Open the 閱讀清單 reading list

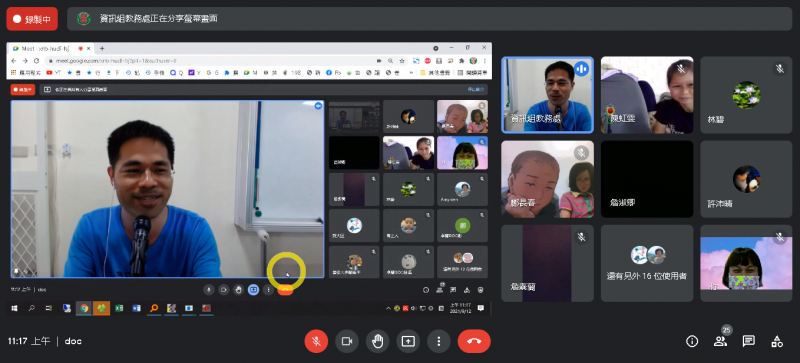coord(472,73)
